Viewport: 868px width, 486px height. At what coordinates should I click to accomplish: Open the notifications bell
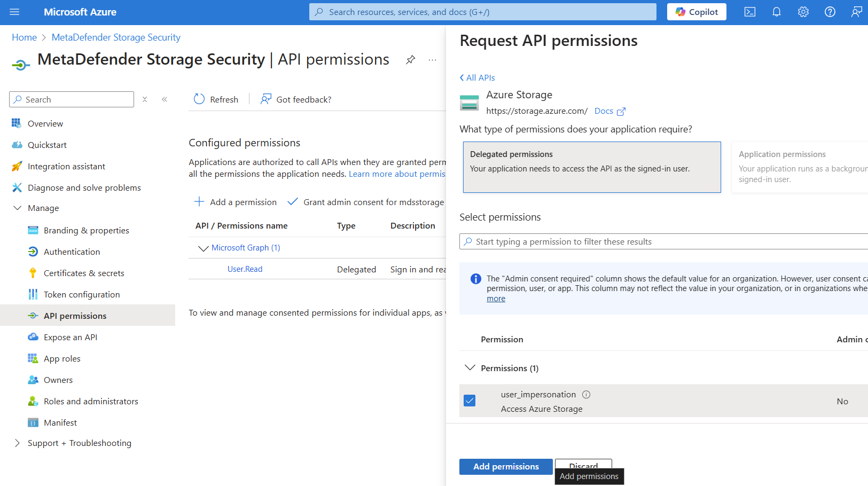[x=777, y=12]
